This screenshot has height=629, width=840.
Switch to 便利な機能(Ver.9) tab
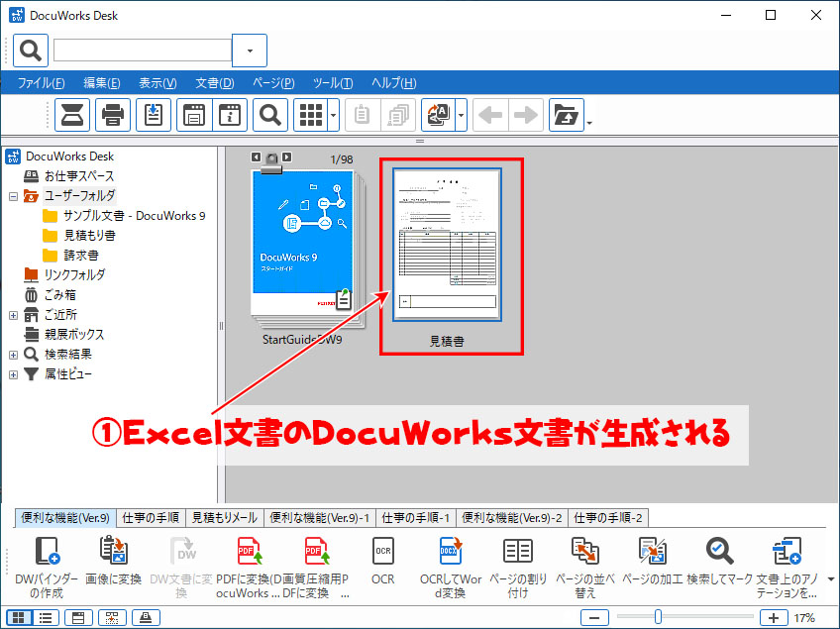(65, 517)
